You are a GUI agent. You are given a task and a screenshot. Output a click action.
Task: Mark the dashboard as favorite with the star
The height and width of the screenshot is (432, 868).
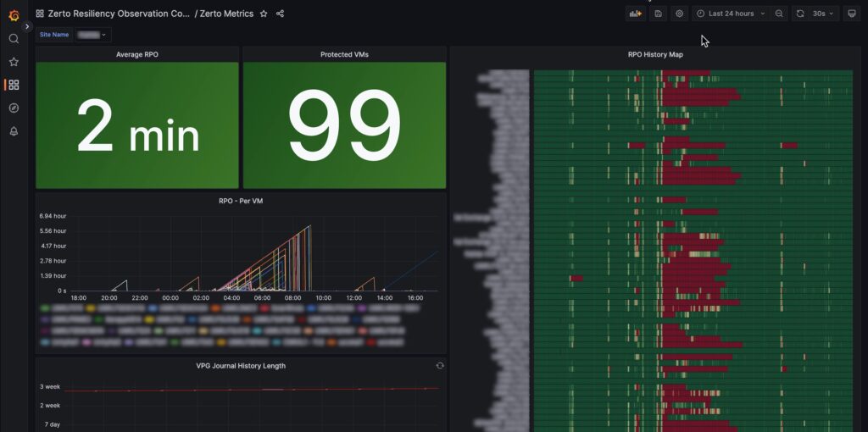(x=264, y=14)
